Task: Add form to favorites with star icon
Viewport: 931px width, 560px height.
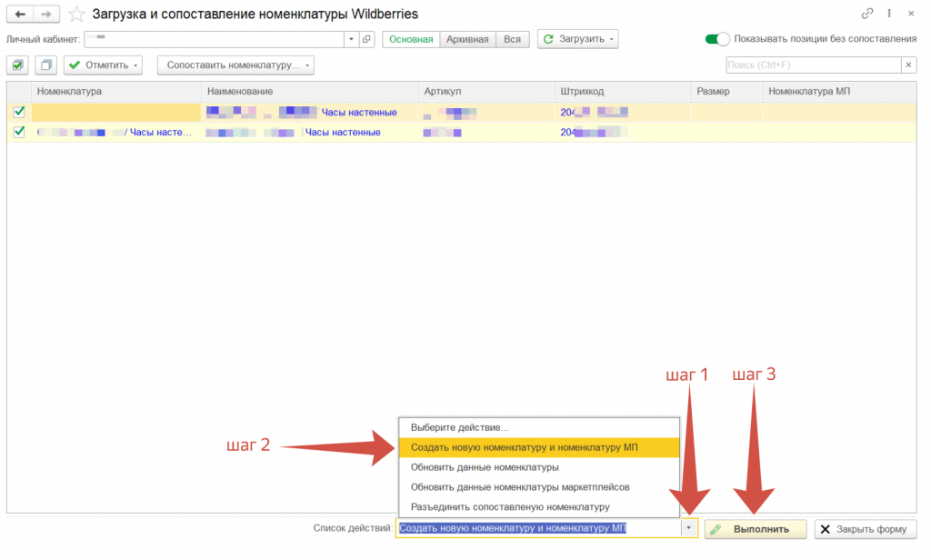Action: click(x=77, y=15)
